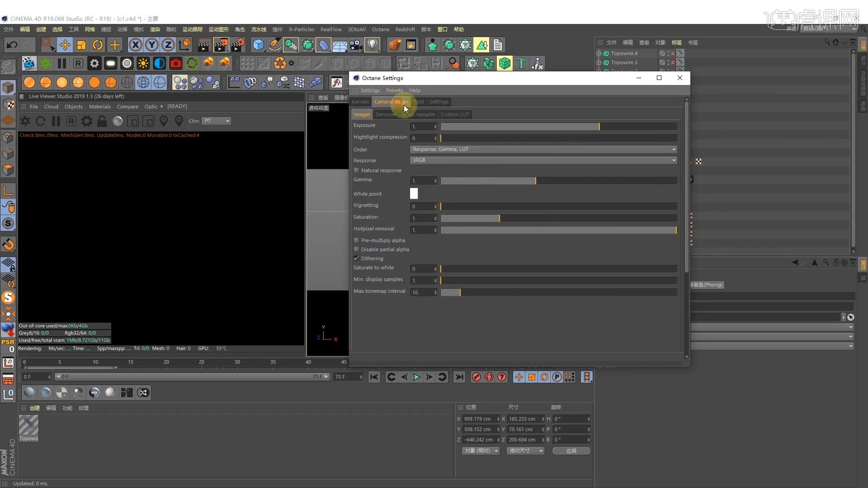Viewport: 868px width, 488px height.
Task: Toggle the Z axis lock
Action: 168,45
